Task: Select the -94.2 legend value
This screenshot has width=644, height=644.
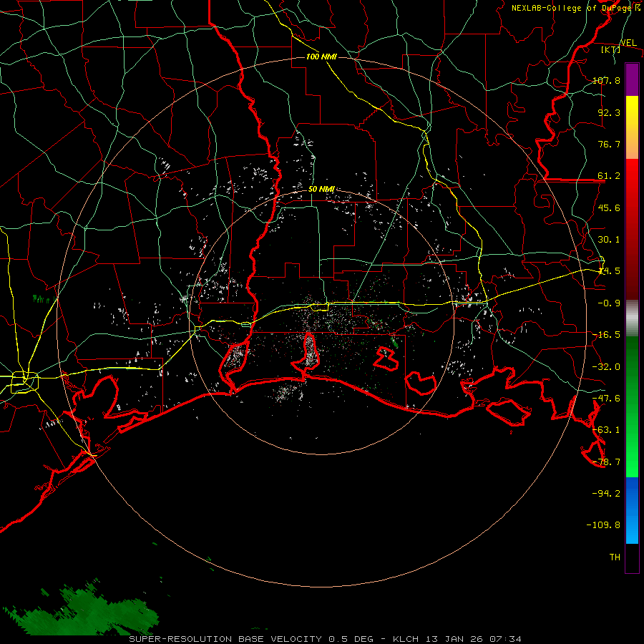Action: point(606,494)
